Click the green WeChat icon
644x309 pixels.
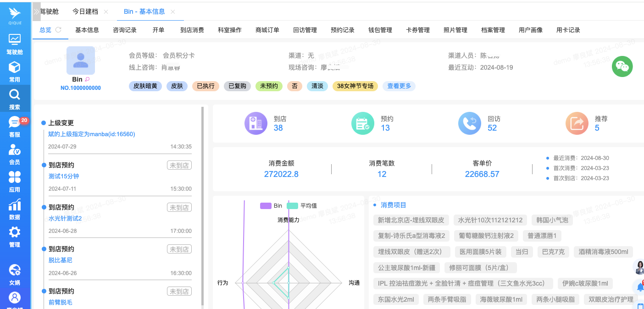coord(622,66)
